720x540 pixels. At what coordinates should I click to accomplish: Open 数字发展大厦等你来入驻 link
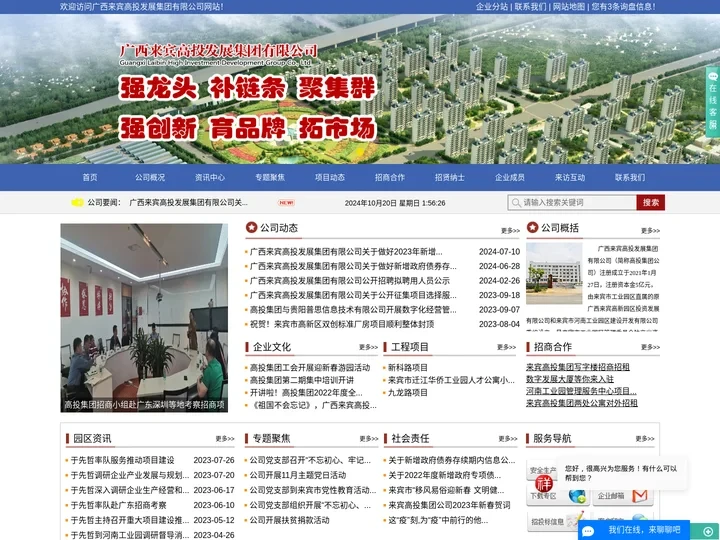pyautogui.click(x=569, y=379)
